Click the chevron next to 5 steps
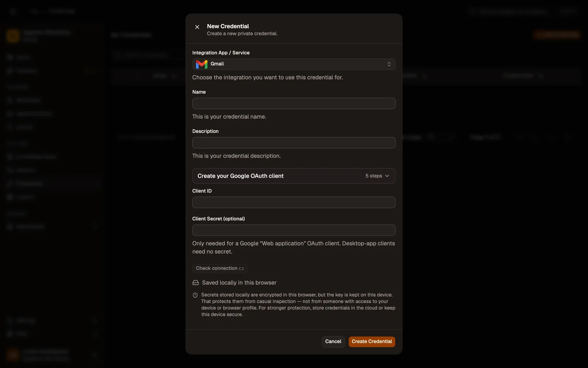The width and height of the screenshot is (588, 368). [x=387, y=176]
